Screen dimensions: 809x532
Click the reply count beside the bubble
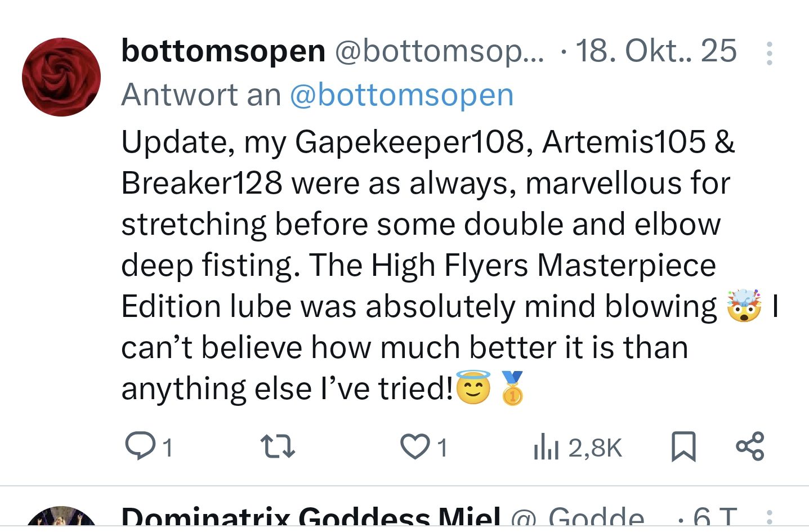(167, 448)
